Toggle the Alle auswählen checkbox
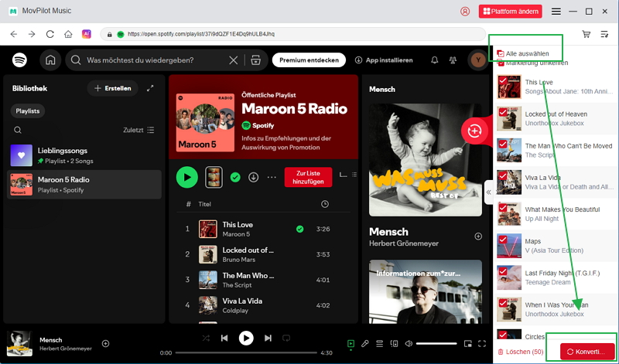Image resolution: width=619 pixels, height=364 pixels. (x=501, y=53)
